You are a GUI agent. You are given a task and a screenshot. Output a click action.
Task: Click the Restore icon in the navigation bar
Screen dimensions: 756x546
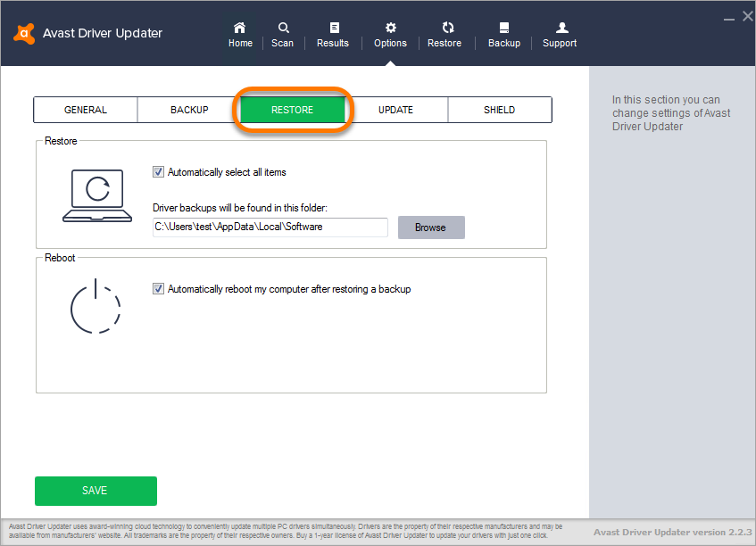(444, 33)
